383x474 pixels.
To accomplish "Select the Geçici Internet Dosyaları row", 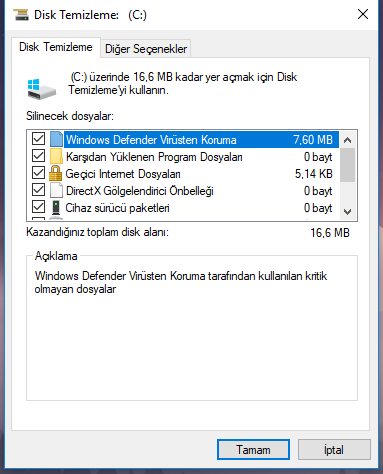I will pyautogui.click(x=182, y=173).
